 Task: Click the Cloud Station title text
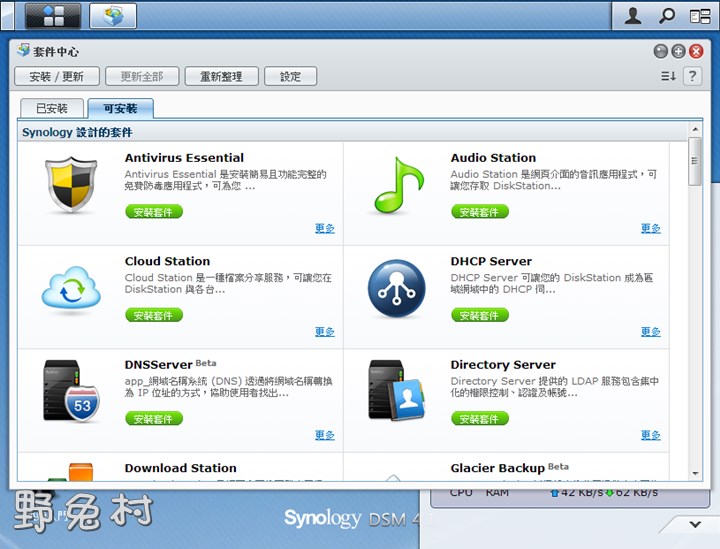167,261
